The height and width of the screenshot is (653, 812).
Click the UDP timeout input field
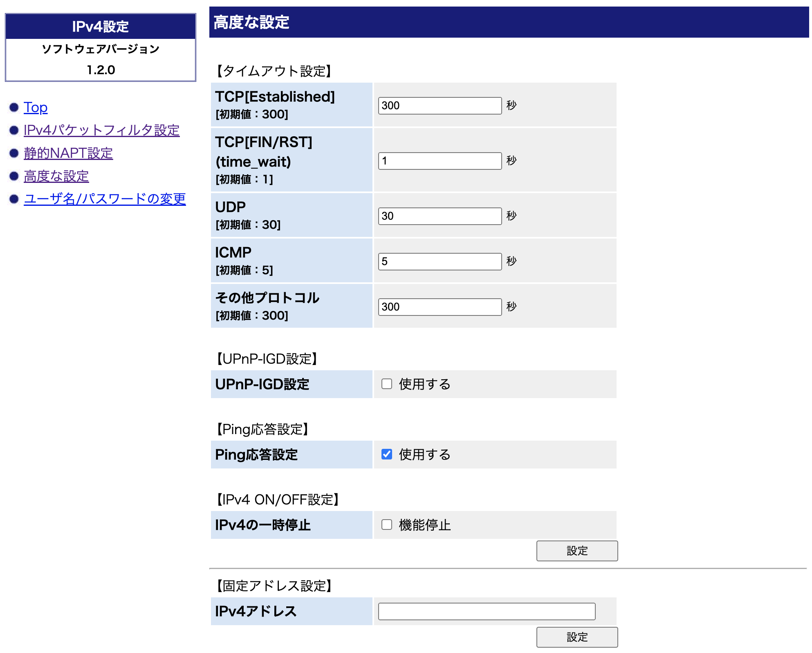(x=440, y=216)
